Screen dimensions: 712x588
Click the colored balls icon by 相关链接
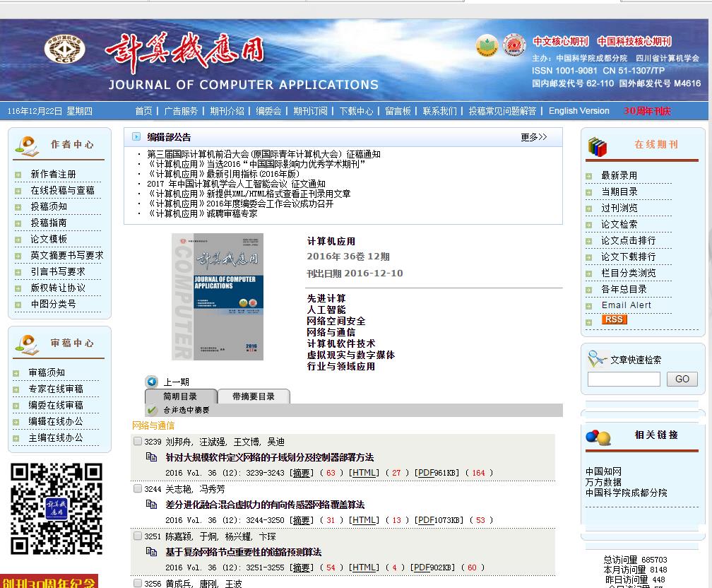598,437
